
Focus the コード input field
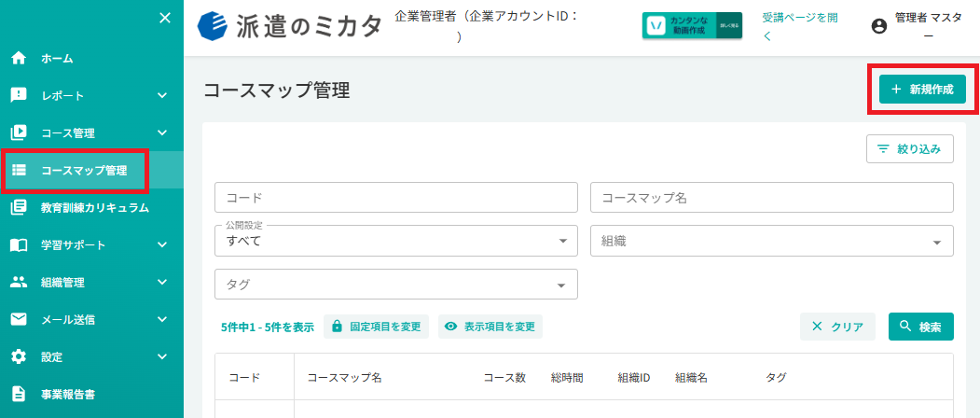pos(396,198)
